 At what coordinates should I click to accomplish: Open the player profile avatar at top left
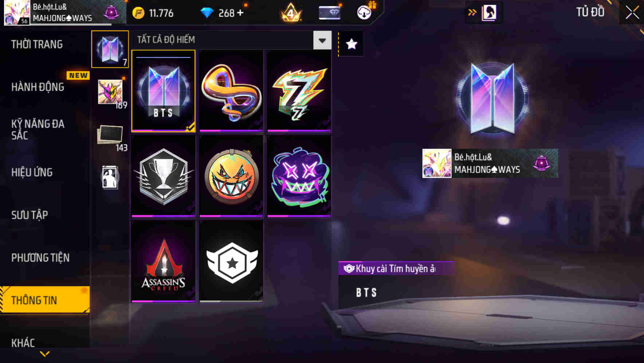point(17,12)
